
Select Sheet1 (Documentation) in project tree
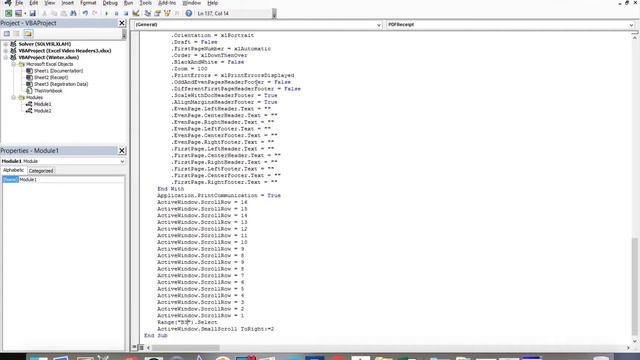pos(58,71)
